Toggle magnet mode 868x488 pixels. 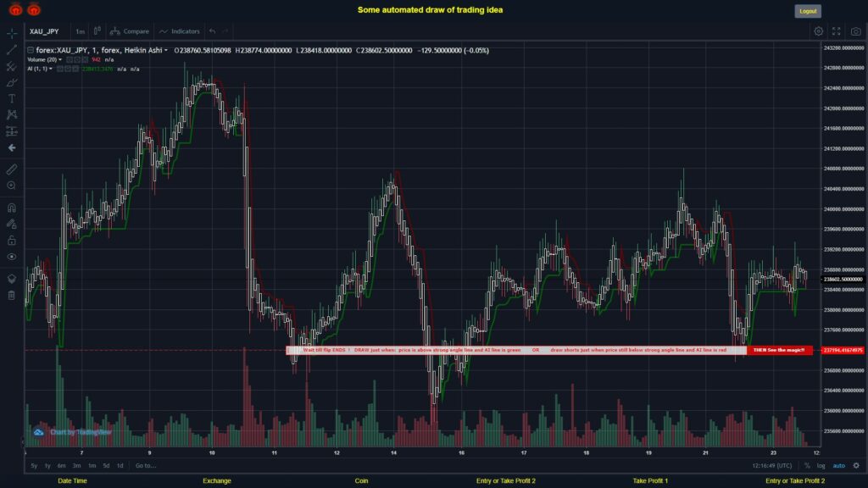tap(12, 208)
